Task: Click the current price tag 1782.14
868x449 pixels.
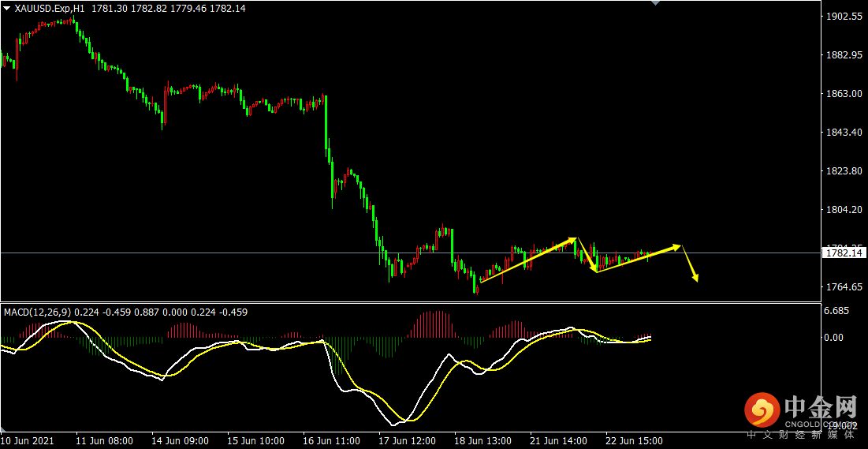Action: (x=844, y=253)
